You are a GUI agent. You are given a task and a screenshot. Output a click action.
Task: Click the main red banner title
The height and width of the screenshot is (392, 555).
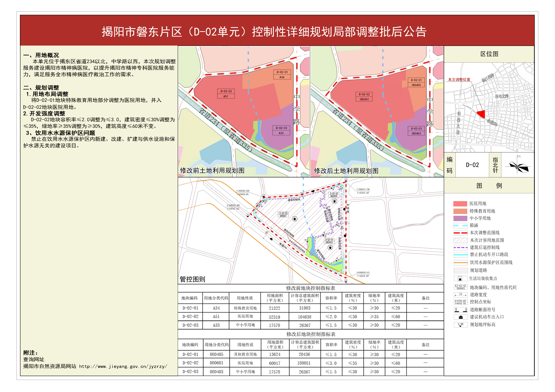click(264, 32)
